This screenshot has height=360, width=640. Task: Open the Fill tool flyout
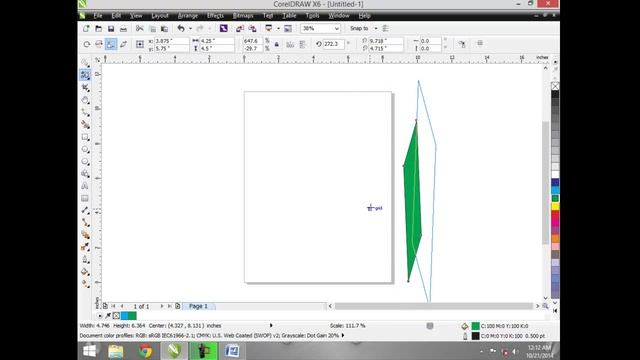pyautogui.click(x=85, y=272)
